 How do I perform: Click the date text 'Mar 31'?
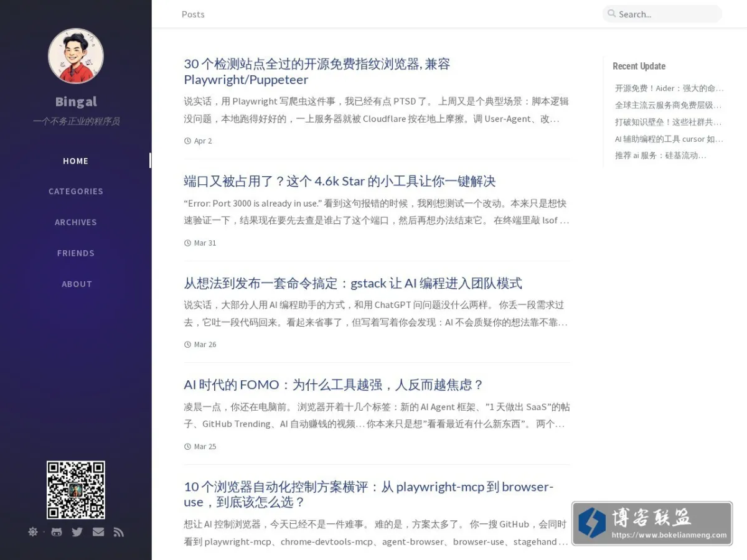point(205,243)
